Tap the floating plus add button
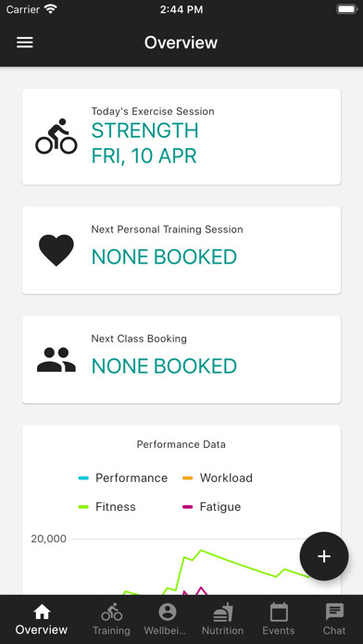Screen dimensions: 363x644 [x=324, y=556]
